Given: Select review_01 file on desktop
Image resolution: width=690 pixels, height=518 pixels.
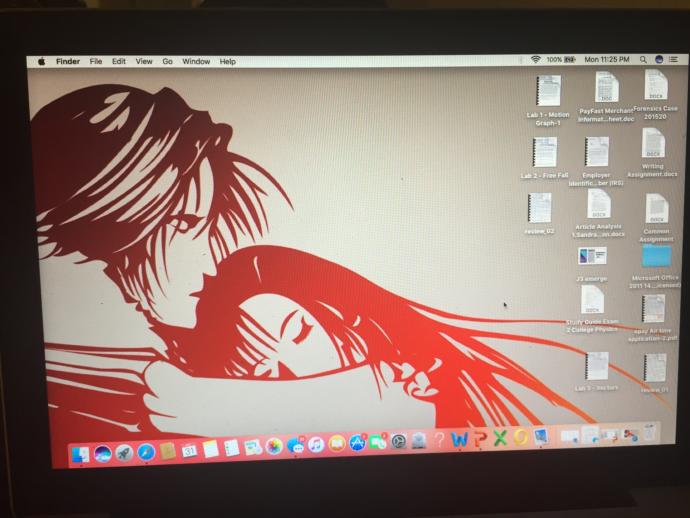Looking at the screenshot, I should pyautogui.click(x=655, y=373).
